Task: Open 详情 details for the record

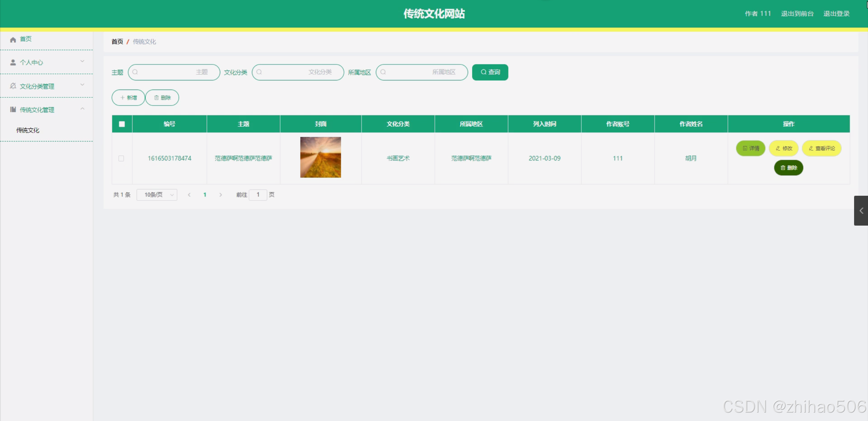Action: [x=750, y=148]
